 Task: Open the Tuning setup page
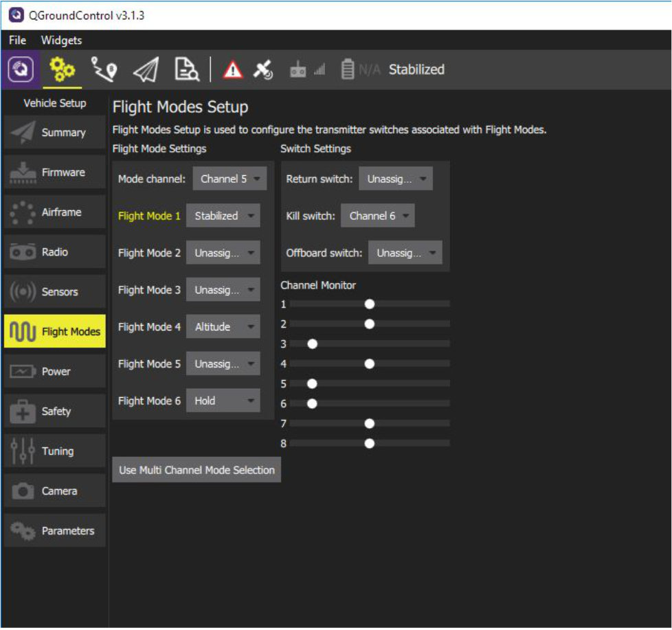pyautogui.click(x=55, y=451)
